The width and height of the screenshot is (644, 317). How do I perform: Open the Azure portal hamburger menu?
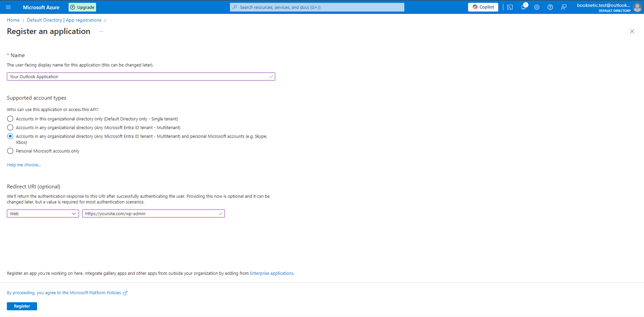pos(8,7)
